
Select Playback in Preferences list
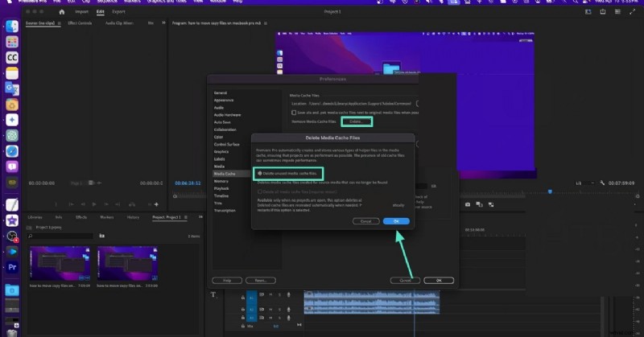coord(221,189)
